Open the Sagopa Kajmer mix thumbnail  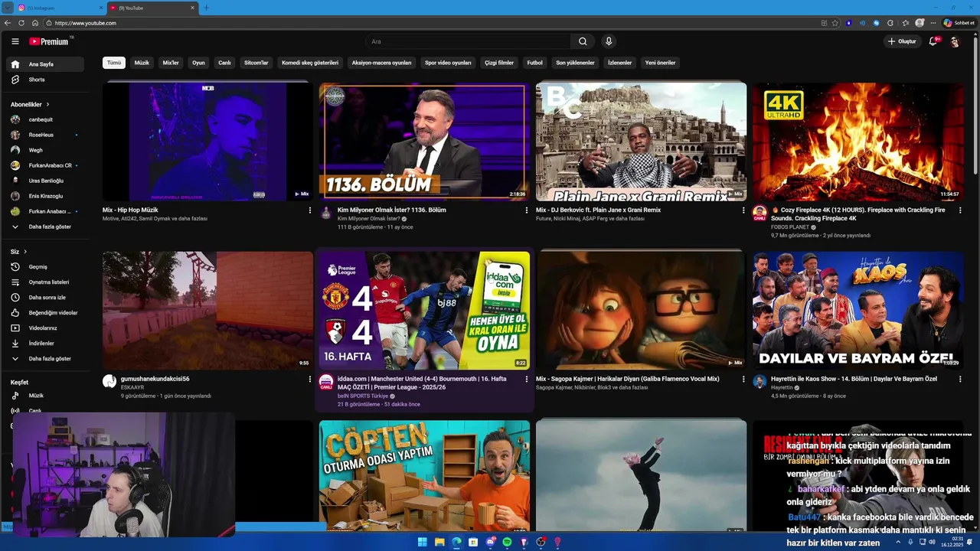point(641,311)
